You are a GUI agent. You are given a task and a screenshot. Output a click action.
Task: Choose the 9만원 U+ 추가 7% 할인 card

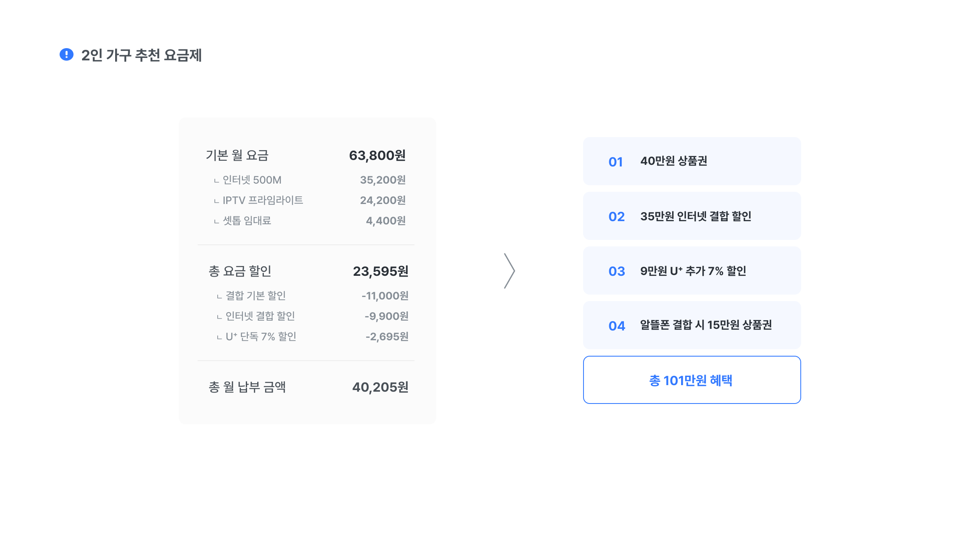click(x=692, y=271)
